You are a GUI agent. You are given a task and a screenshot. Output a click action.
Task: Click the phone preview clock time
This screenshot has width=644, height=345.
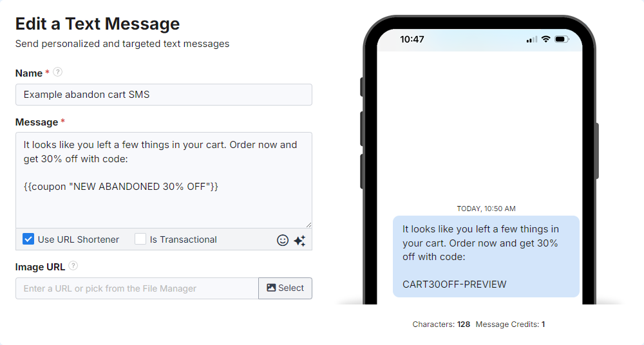tap(412, 39)
